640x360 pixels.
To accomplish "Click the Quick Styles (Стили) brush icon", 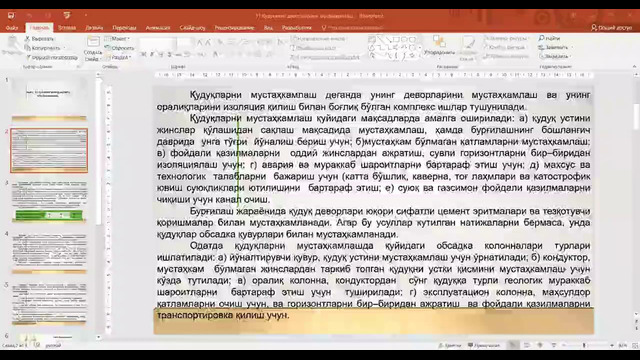I will click(x=468, y=43).
